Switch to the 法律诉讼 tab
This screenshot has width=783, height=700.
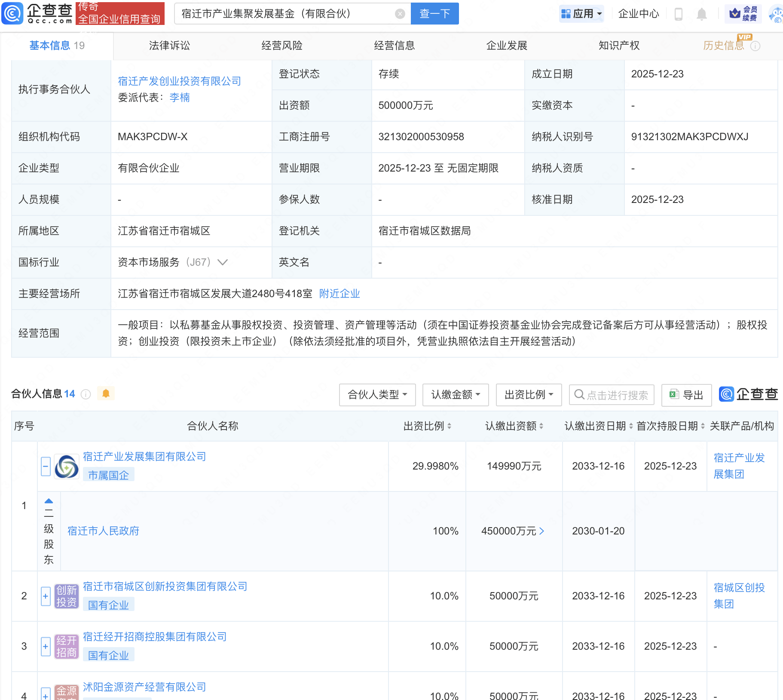point(169,46)
